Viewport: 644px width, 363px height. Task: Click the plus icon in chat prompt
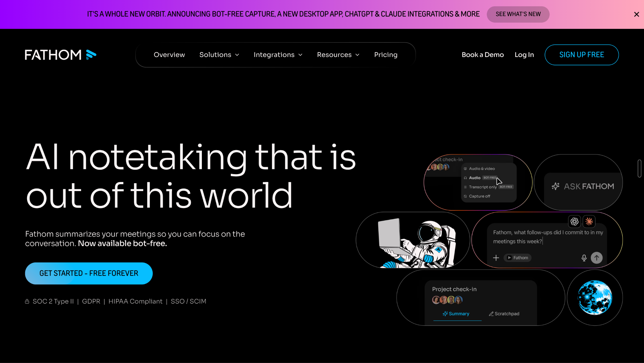point(496,258)
